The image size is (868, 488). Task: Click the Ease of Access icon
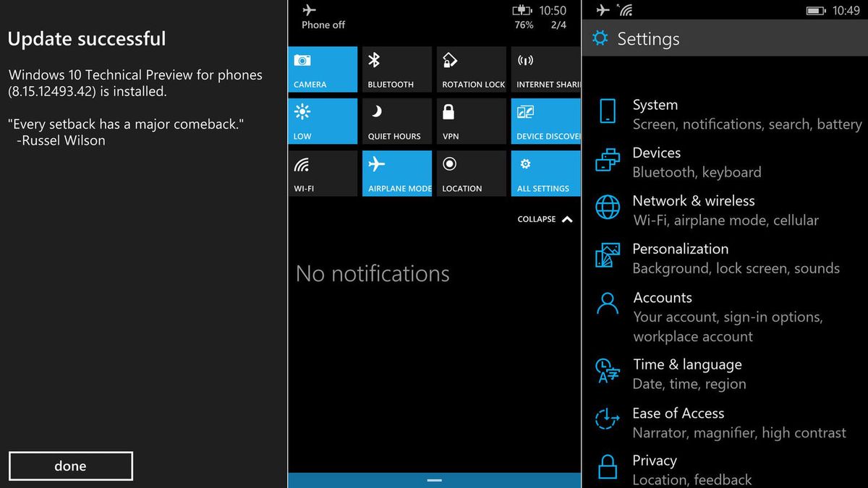608,419
